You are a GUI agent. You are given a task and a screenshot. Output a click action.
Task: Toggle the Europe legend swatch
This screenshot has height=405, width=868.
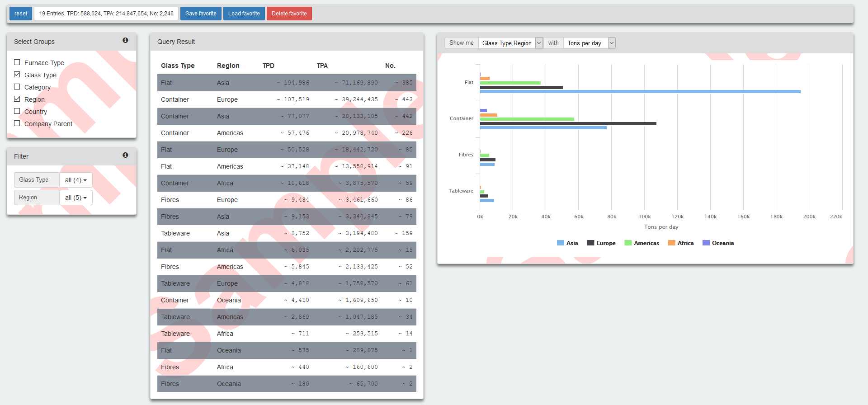pos(590,243)
